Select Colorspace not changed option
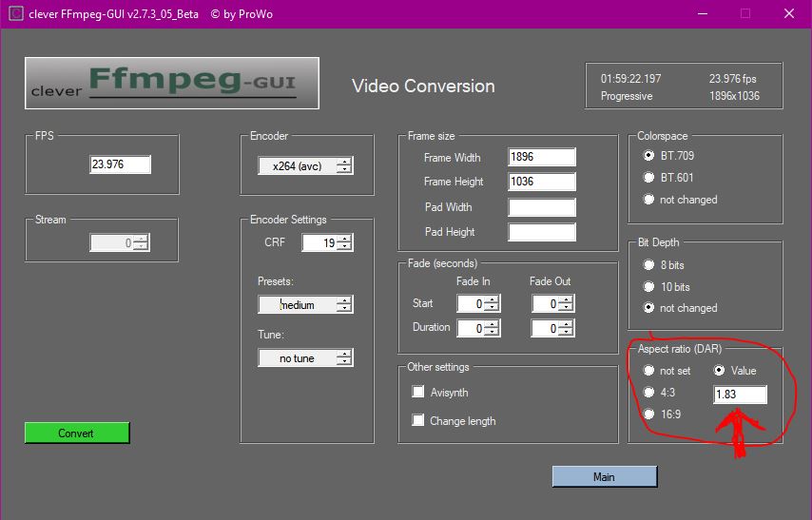Screen dimensions: 812x520 (x=648, y=200)
